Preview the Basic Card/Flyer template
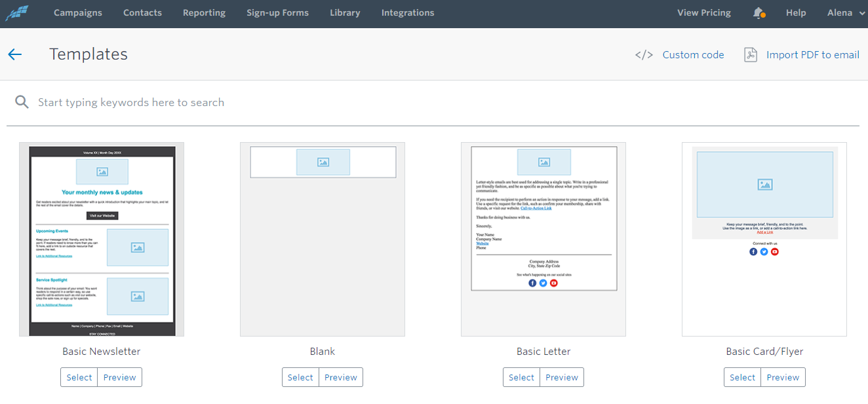 click(783, 377)
